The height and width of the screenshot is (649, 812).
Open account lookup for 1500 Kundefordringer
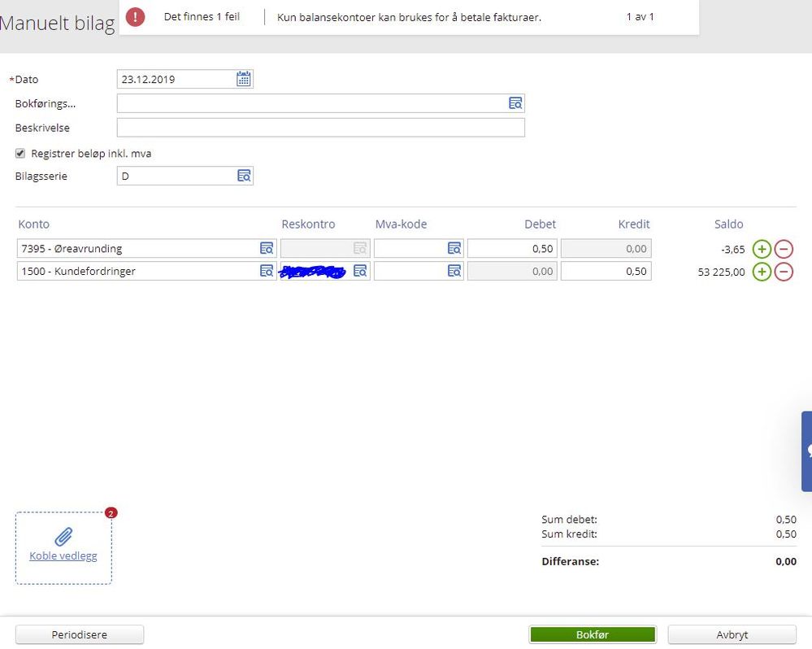point(267,271)
